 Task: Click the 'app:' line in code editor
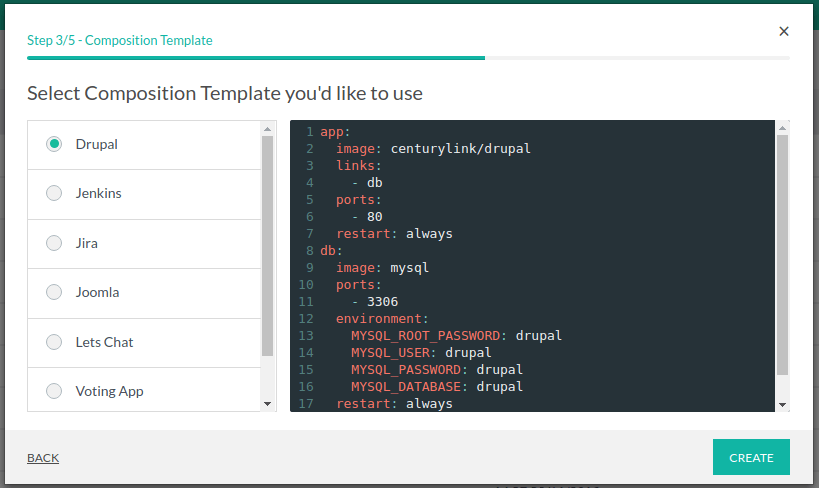coord(335,132)
